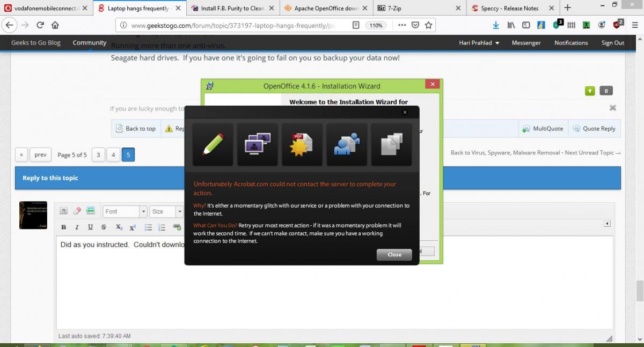Click the green pencil icon in Acrobat.com dialog
The image size is (644, 347).
point(213,144)
